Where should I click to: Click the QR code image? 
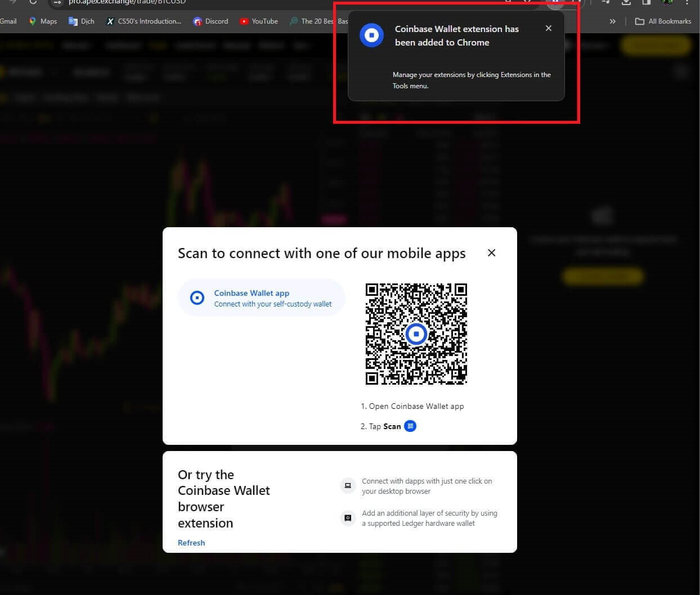point(416,333)
